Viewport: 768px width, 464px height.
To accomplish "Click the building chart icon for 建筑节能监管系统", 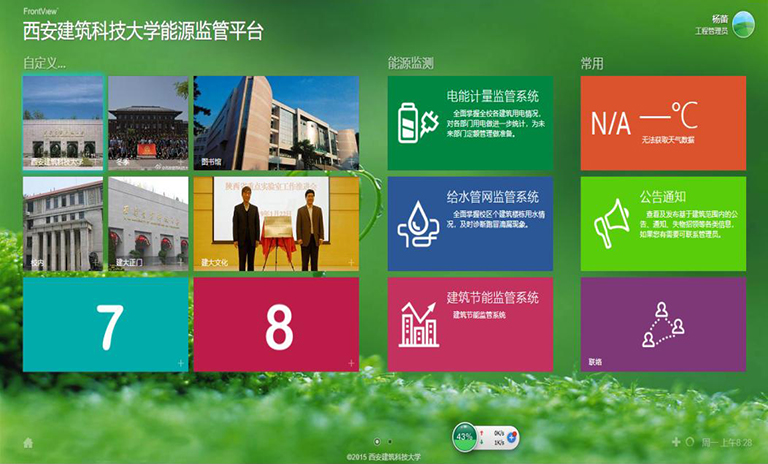I will [418, 325].
